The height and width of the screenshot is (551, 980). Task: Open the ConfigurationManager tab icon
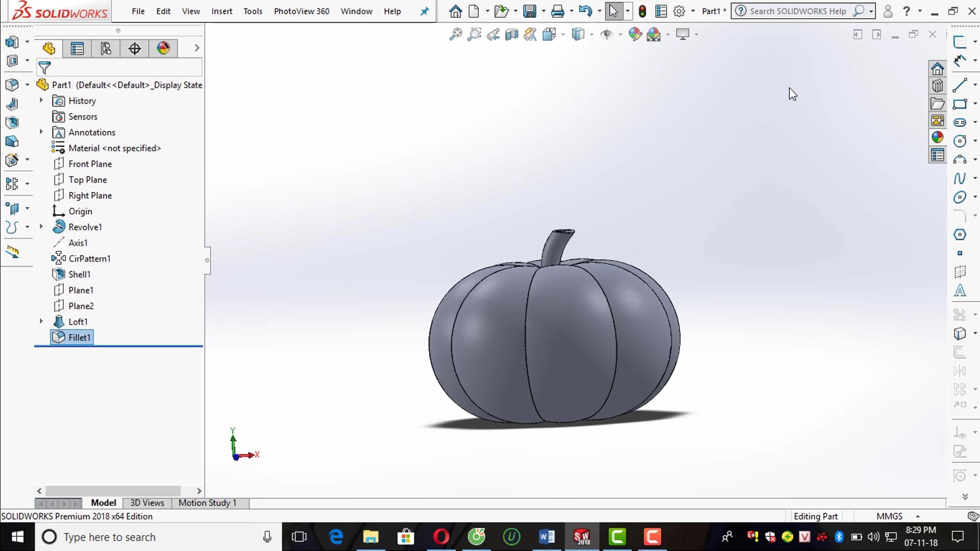pyautogui.click(x=106, y=48)
